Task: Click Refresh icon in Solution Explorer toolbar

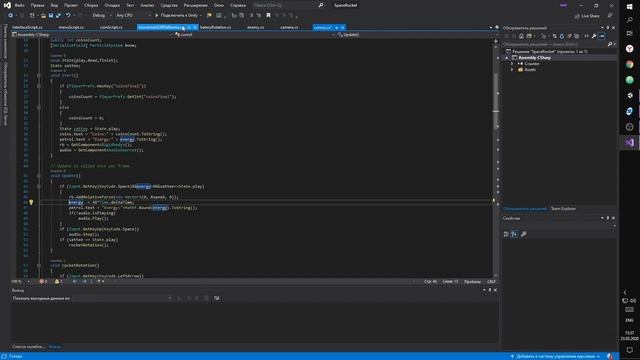Action: (x=562, y=36)
